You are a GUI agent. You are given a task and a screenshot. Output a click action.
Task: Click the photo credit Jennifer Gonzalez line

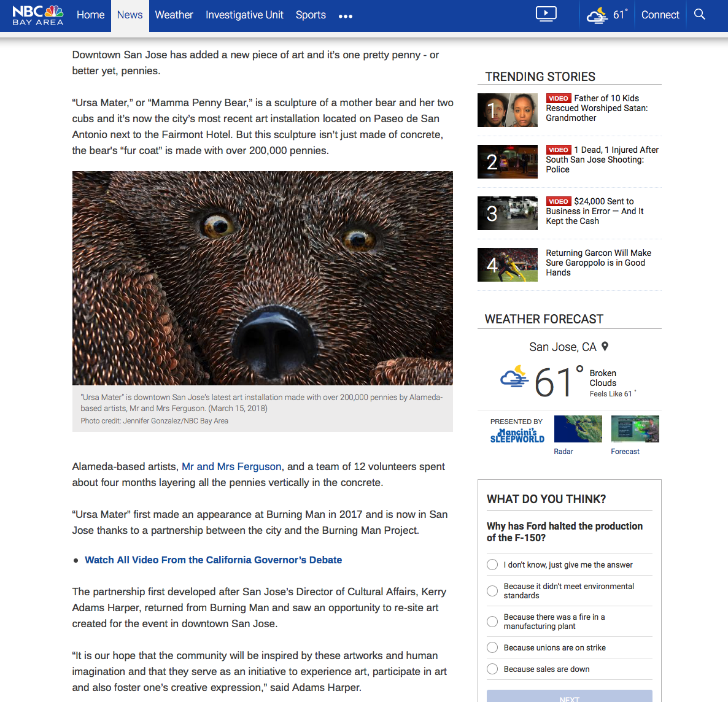(x=155, y=421)
